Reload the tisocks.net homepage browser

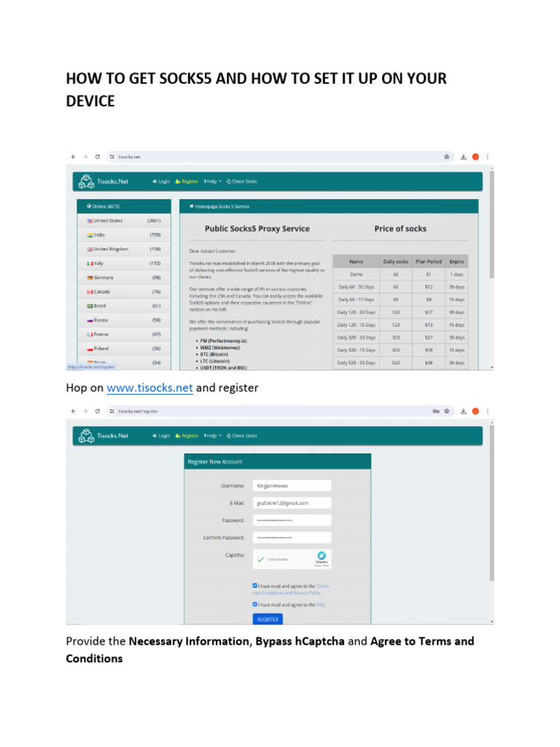pyautogui.click(x=98, y=157)
